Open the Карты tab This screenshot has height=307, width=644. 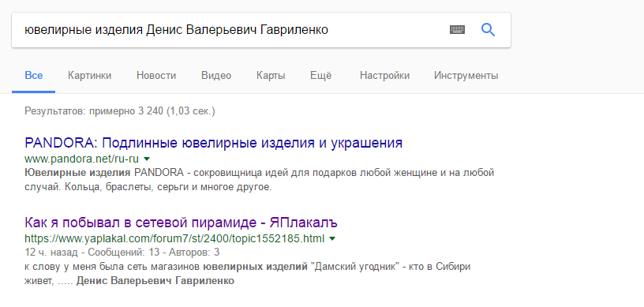pyautogui.click(x=271, y=76)
